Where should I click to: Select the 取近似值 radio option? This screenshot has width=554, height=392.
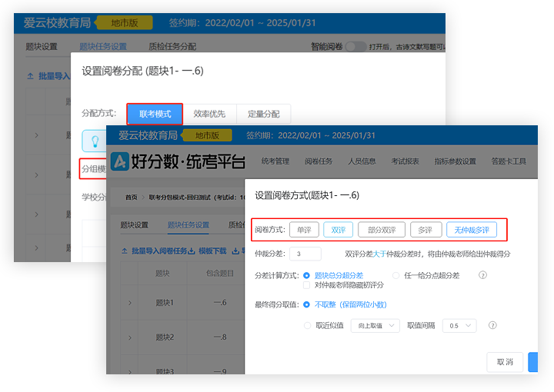pos(307,326)
